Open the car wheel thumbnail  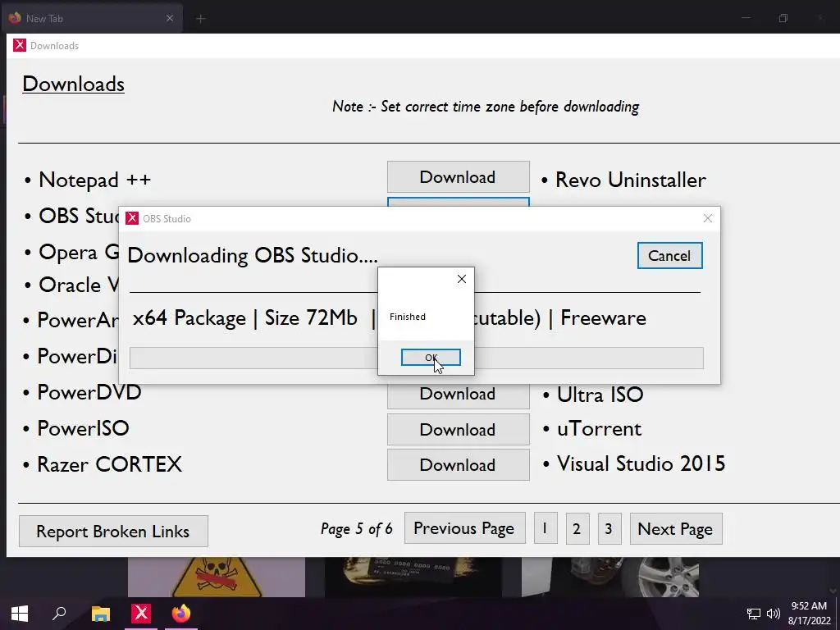[610, 577]
